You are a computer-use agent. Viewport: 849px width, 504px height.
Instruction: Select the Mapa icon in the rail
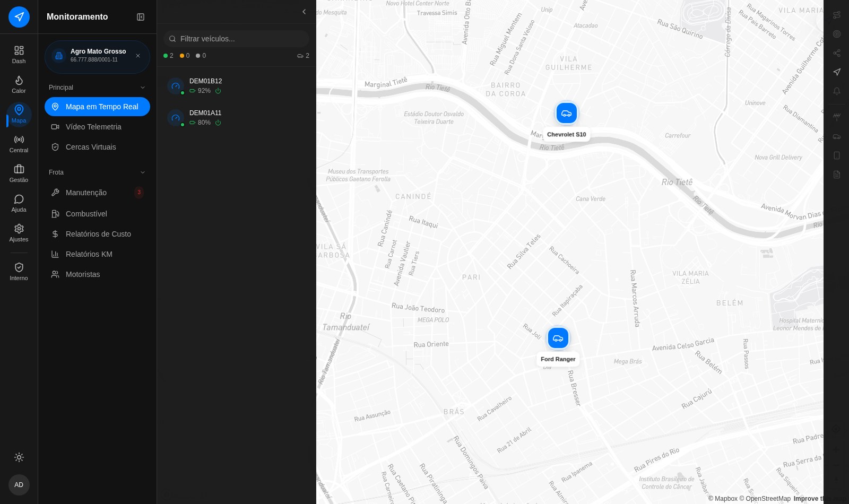tap(19, 114)
